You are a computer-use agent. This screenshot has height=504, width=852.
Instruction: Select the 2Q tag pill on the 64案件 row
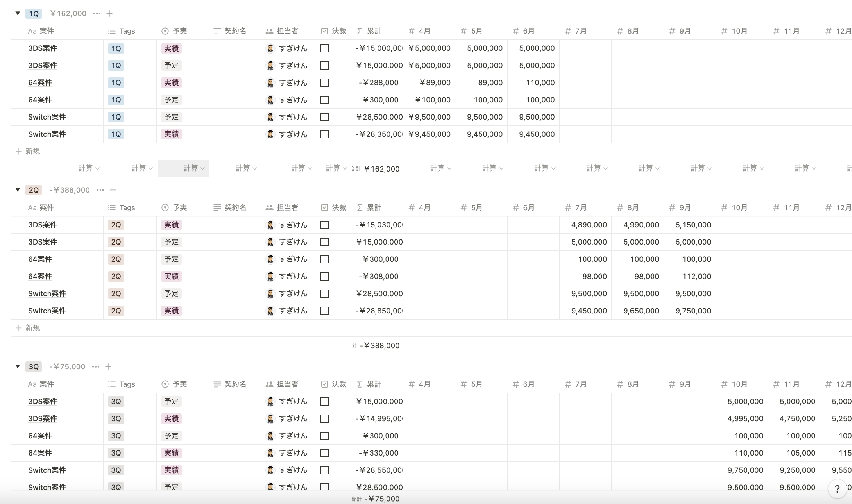[x=116, y=259]
